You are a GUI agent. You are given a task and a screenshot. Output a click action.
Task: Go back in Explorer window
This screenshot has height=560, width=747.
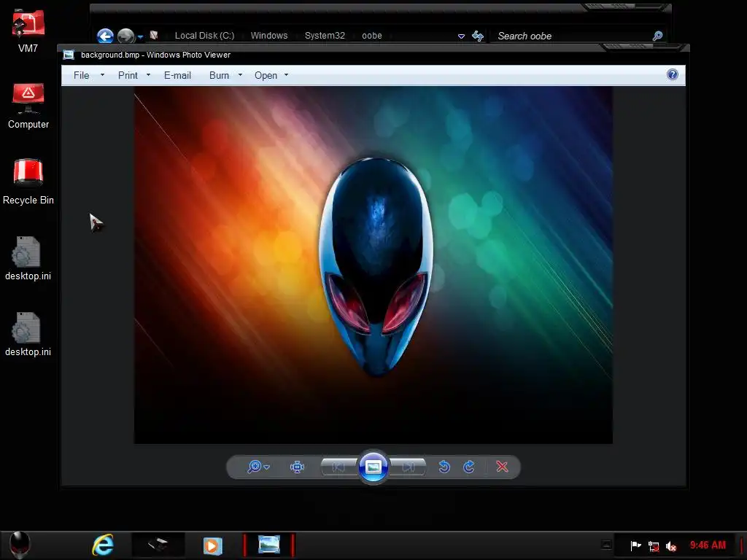click(105, 36)
